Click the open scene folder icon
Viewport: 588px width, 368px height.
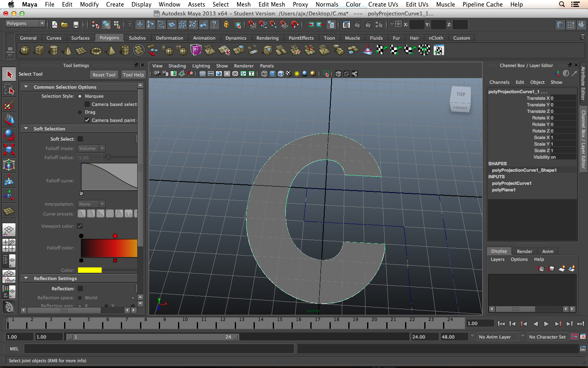[x=65, y=25]
